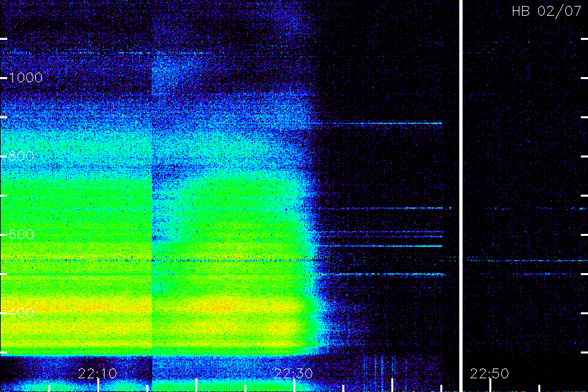Click the 22:10 time label

pyautogui.click(x=97, y=374)
